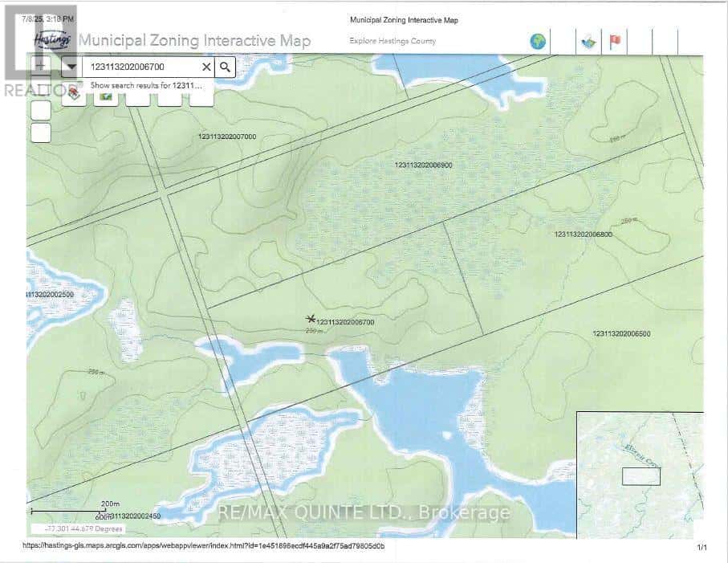Open the search category dropdown arrow
This screenshot has height=563, width=728.
pos(71,67)
